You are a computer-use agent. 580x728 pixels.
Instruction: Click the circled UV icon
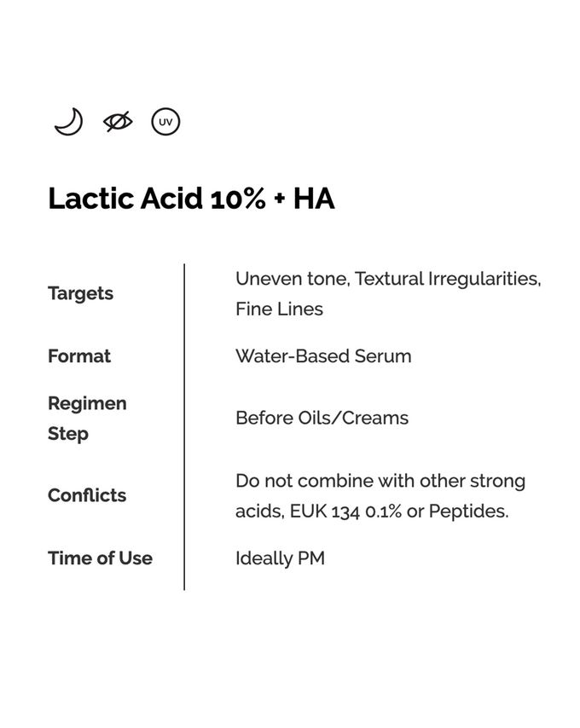165,122
